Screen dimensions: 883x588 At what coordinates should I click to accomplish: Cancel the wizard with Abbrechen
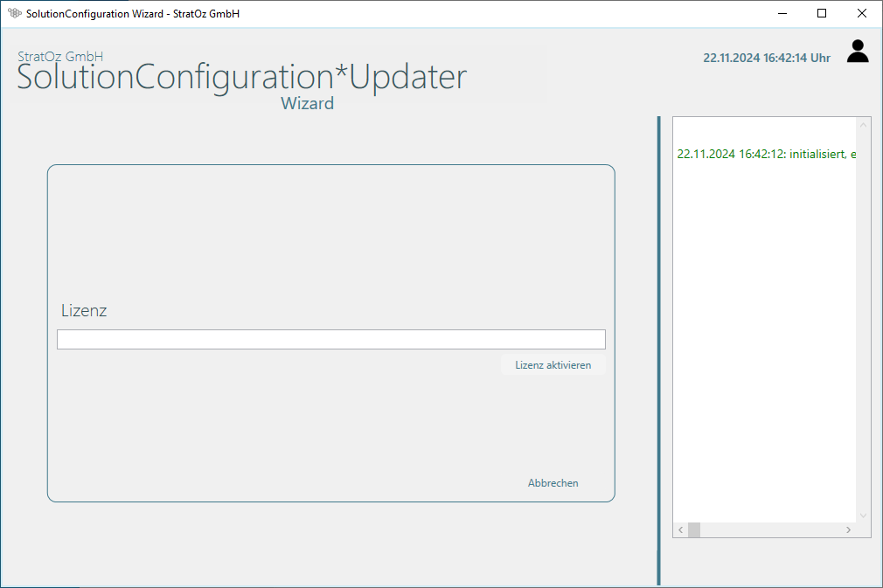(x=553, y=483)
